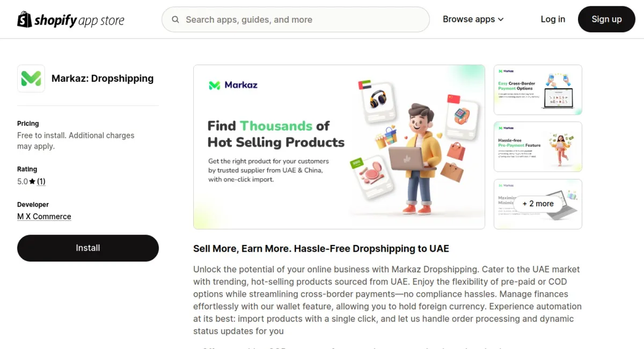The image size is (644, 349).
Task: Click the search apps input field
Action: (295, 19)
